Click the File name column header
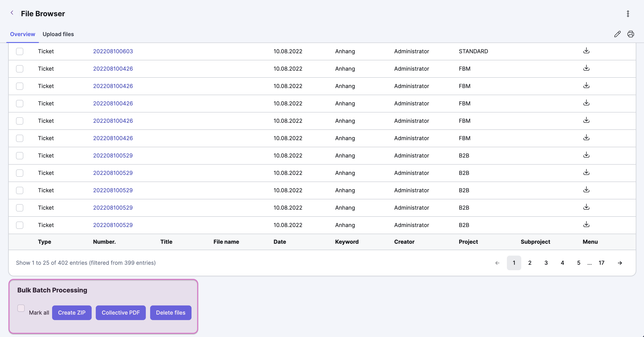This screenshot has width=644, height=337. point(226,242)
